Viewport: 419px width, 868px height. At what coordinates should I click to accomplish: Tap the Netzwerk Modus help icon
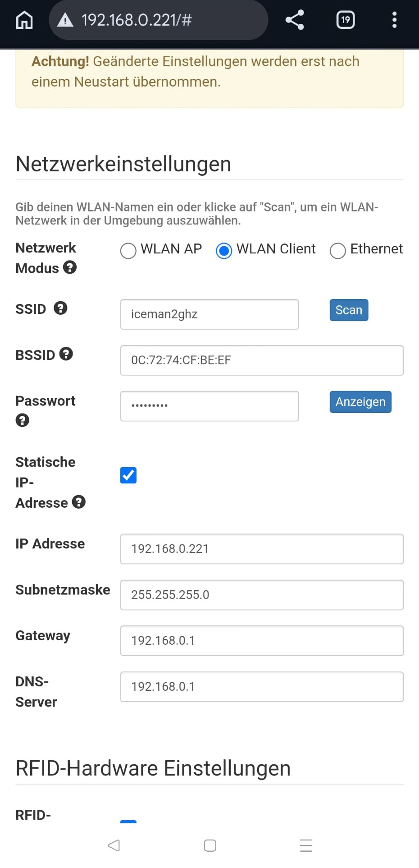point(70,267)
